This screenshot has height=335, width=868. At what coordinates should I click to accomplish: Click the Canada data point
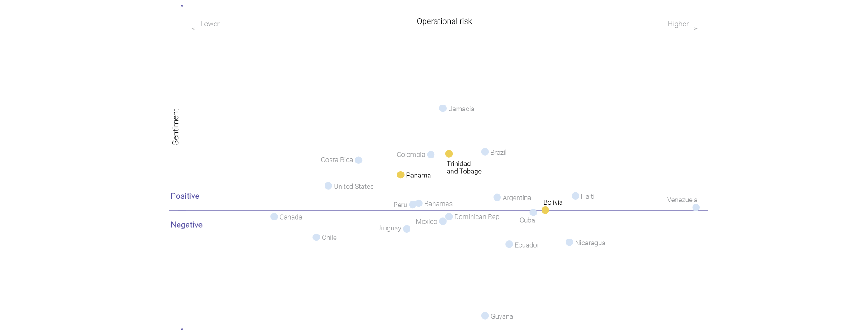coord(274,217)
